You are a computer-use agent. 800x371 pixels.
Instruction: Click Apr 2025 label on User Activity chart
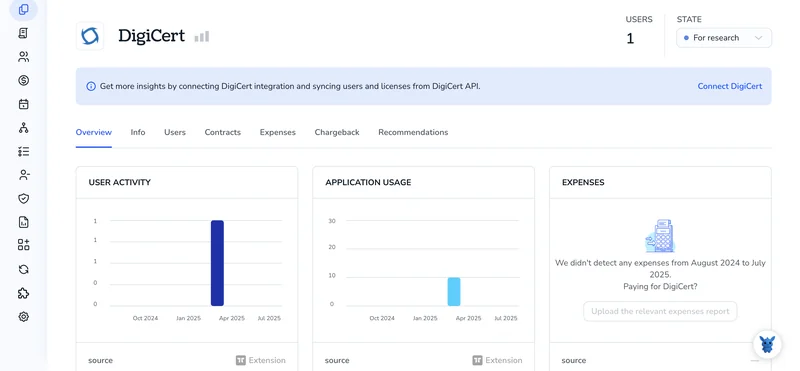232,318
